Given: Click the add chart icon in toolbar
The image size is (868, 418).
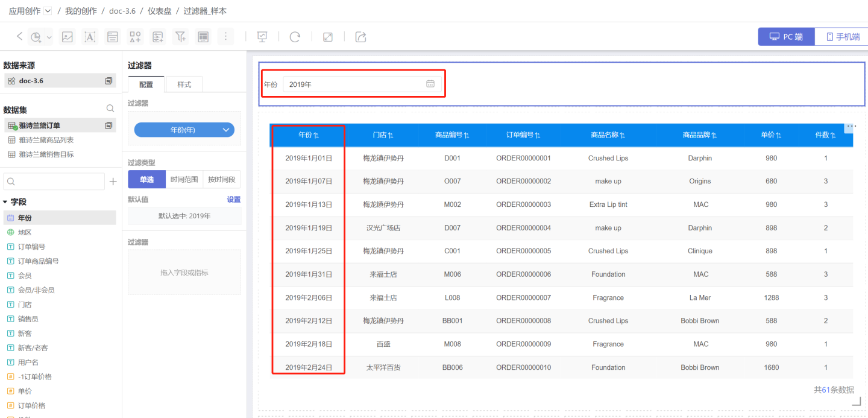Looking at the screenshot, I should click(x=36, y=37).
